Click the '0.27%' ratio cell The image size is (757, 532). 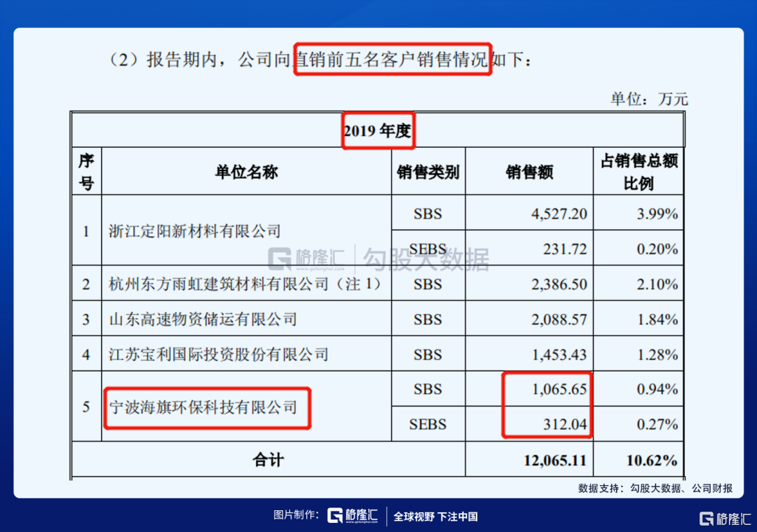tap(639, 423)
